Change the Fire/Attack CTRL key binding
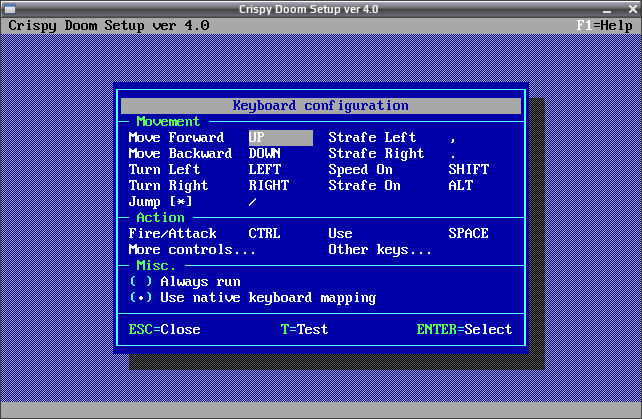This screenshot has width=642, height=419. (264, 233)
